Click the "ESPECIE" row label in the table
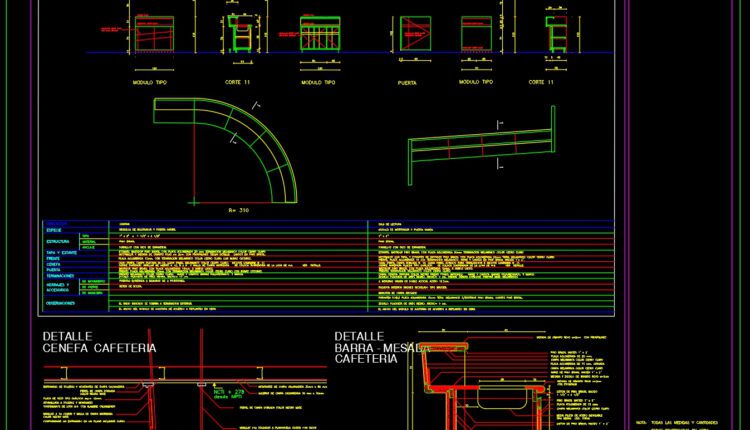The width and height of the screenshot is (750, 430). tap(54, 231)
